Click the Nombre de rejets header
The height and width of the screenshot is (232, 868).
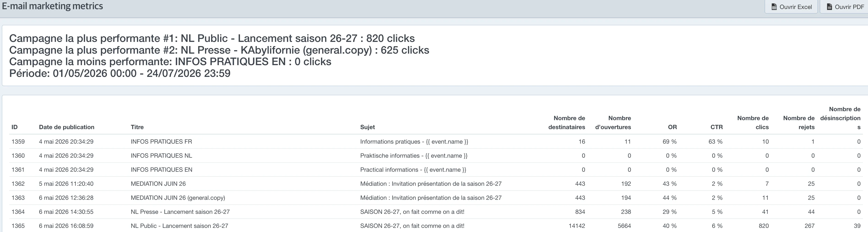(799, 123)
